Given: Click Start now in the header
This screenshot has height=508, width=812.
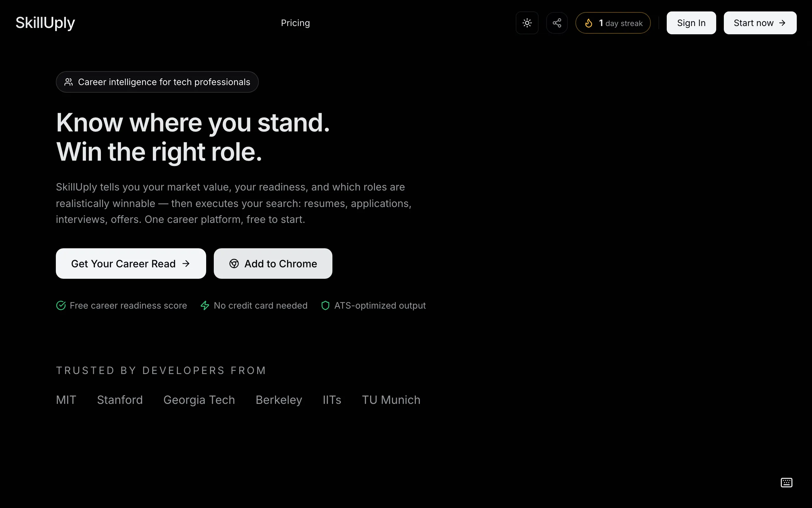Looking at the screenshot, I should pyautogui.click(x=760, y=23).
